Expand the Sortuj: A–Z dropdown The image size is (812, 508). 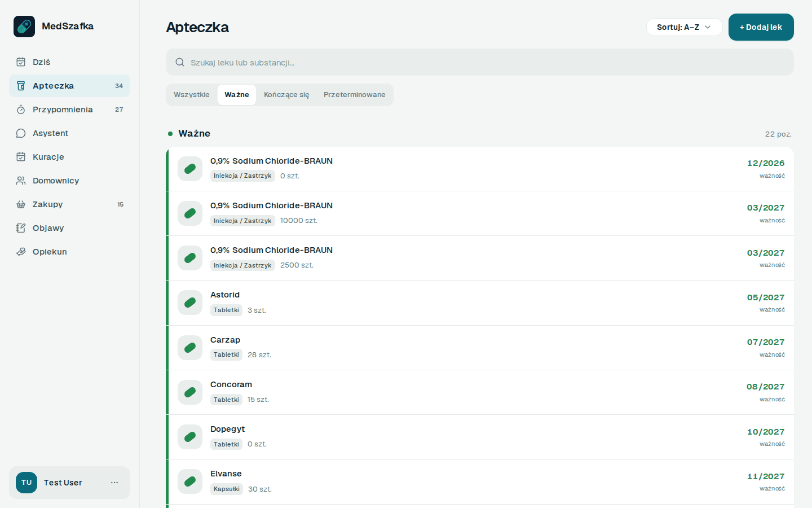[684, 27]
